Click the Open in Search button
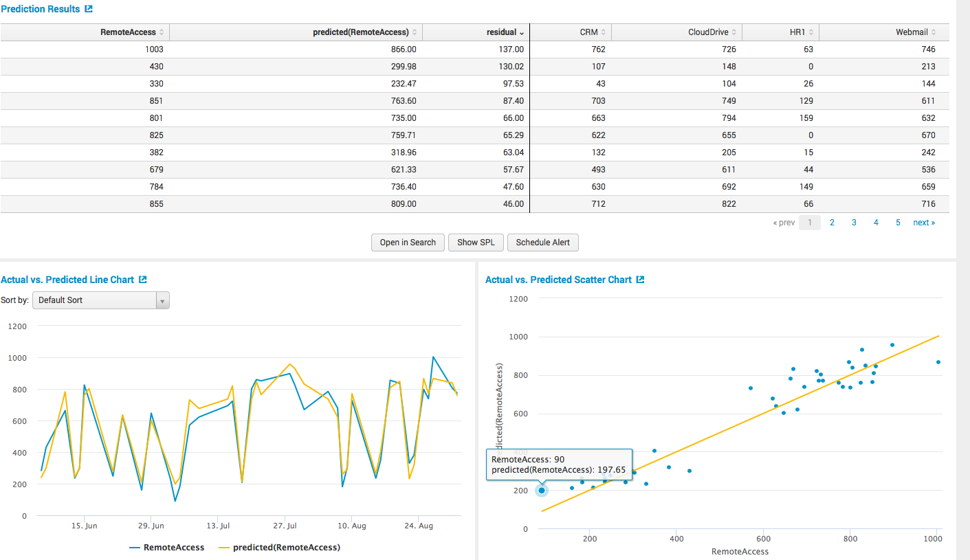The height and width of the screenshot is (560, 970). (x=408, y=243)
